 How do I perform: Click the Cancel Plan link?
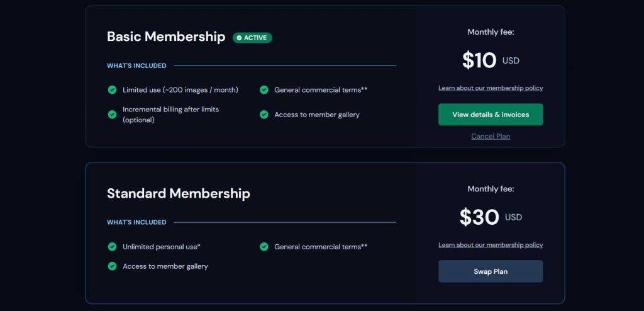[491, 136]
